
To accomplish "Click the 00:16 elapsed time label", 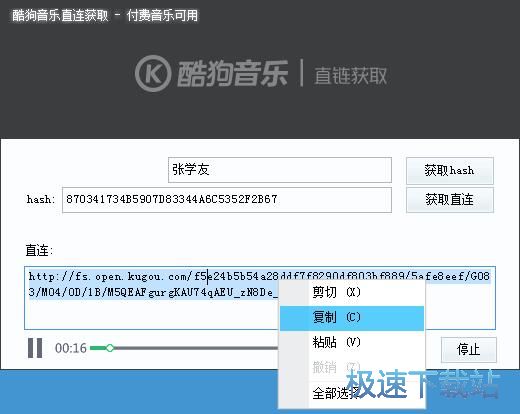I will click(71, 348).
